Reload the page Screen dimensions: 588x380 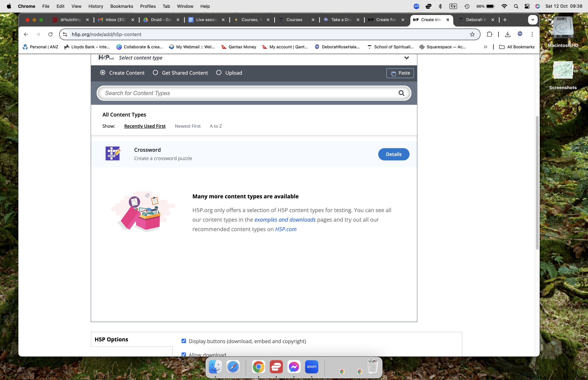pyautogui.click(x=50, y=34)
